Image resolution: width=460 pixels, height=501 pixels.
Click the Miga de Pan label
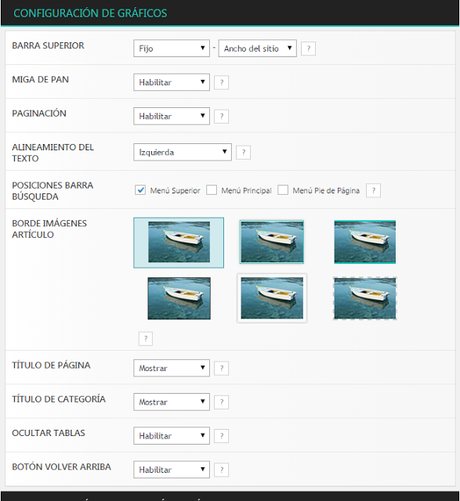pos(40,80)
